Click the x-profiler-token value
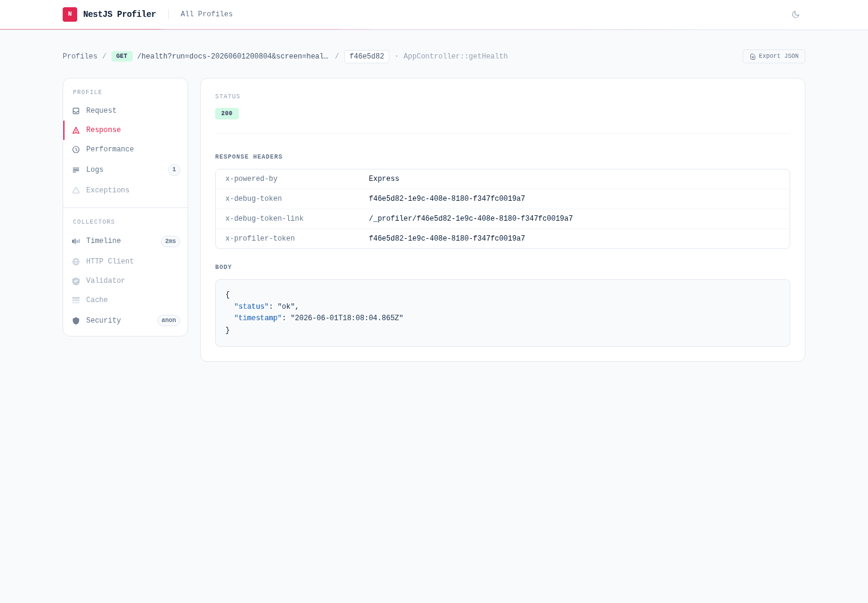Viewport: 868px width, 603px height. [x=447, y=239]
